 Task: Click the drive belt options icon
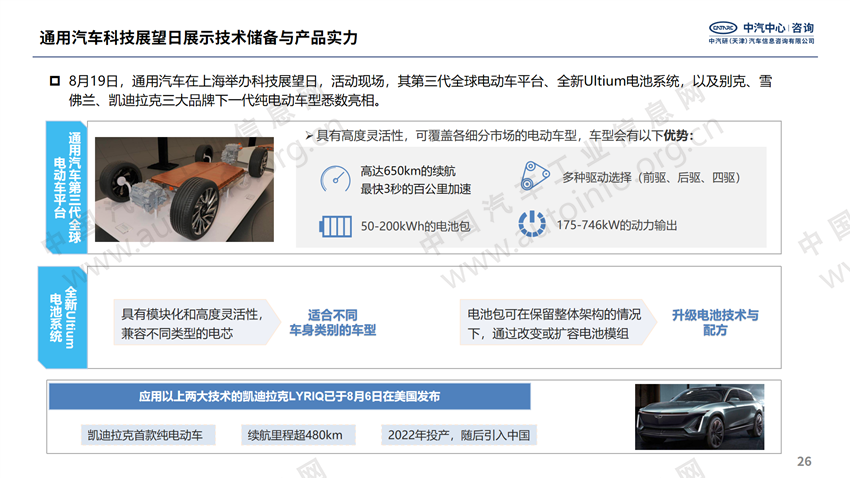click(x=535, y=176)
